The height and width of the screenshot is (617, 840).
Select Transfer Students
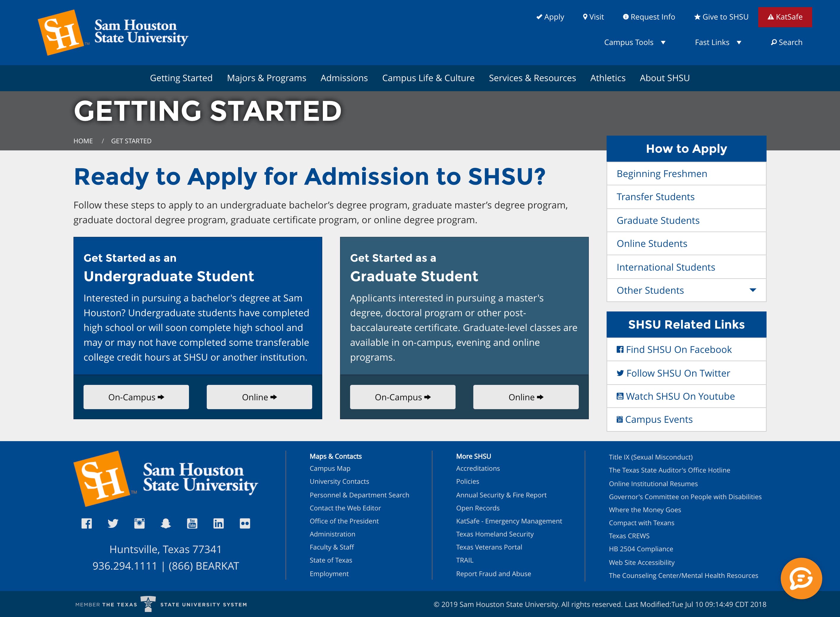tap(686, 197)
